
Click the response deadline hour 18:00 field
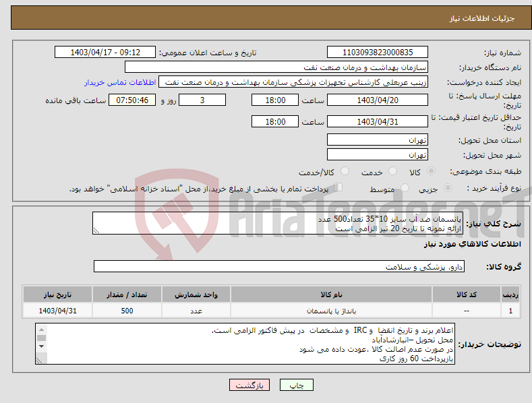[x=275, y=100]
